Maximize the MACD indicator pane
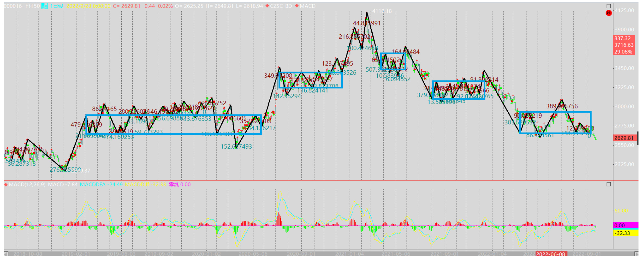Image resolution: width=644 pixels, height=256 pixels. (609, 184)
